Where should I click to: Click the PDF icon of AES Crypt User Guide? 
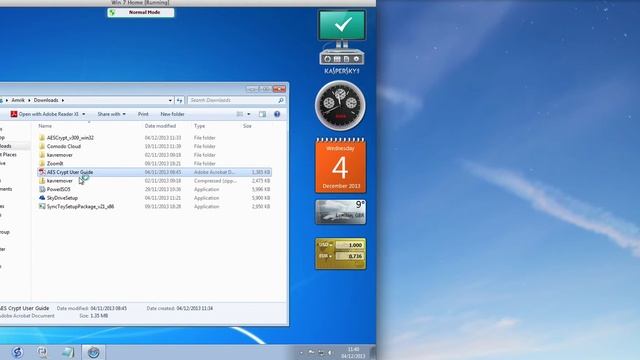[42, 172]
